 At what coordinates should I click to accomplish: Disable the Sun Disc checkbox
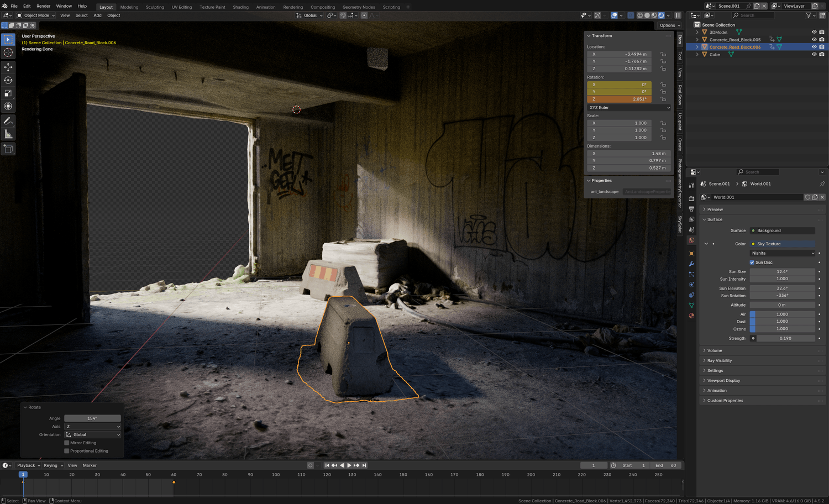(752, 262)
